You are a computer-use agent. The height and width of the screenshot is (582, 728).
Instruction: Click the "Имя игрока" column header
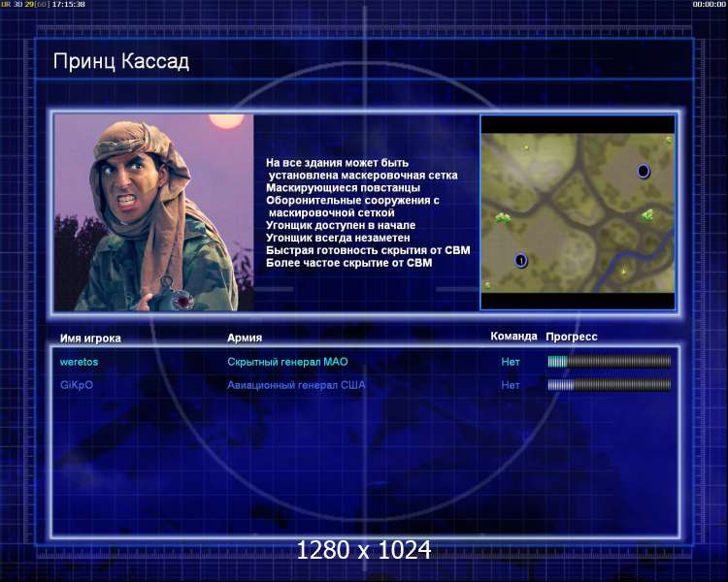pos(90,339)
